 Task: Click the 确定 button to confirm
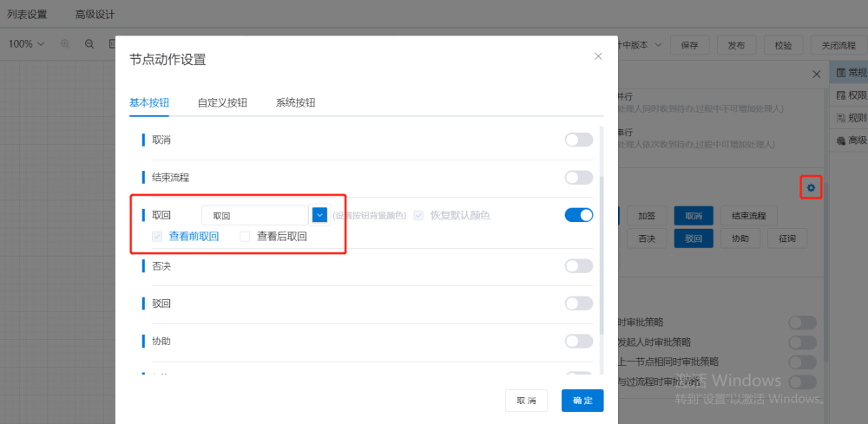tap(582, 401)
